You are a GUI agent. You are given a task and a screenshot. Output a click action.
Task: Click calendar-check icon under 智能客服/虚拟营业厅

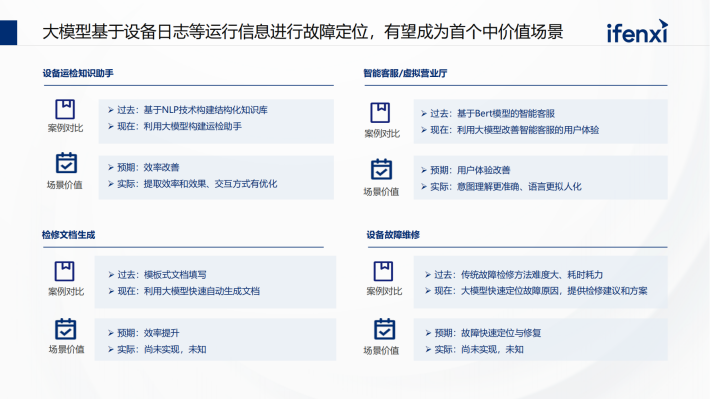[381, 170]
